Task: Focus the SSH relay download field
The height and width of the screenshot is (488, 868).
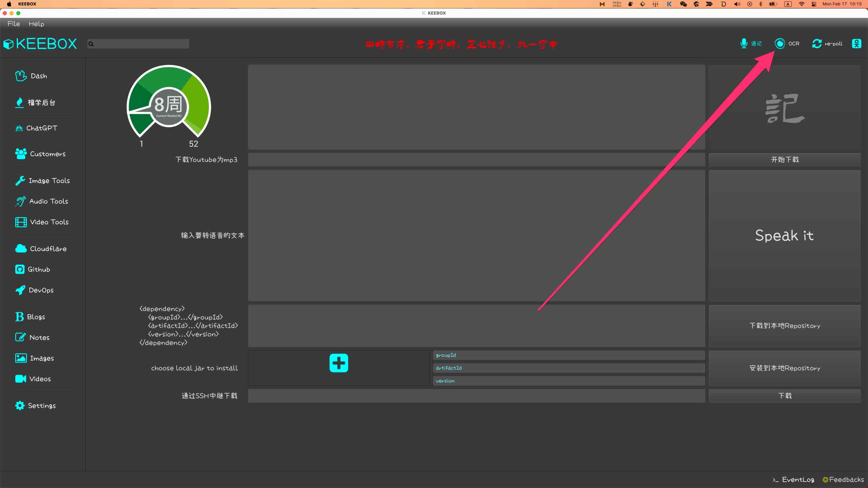Action: click(x=476, y=396)
